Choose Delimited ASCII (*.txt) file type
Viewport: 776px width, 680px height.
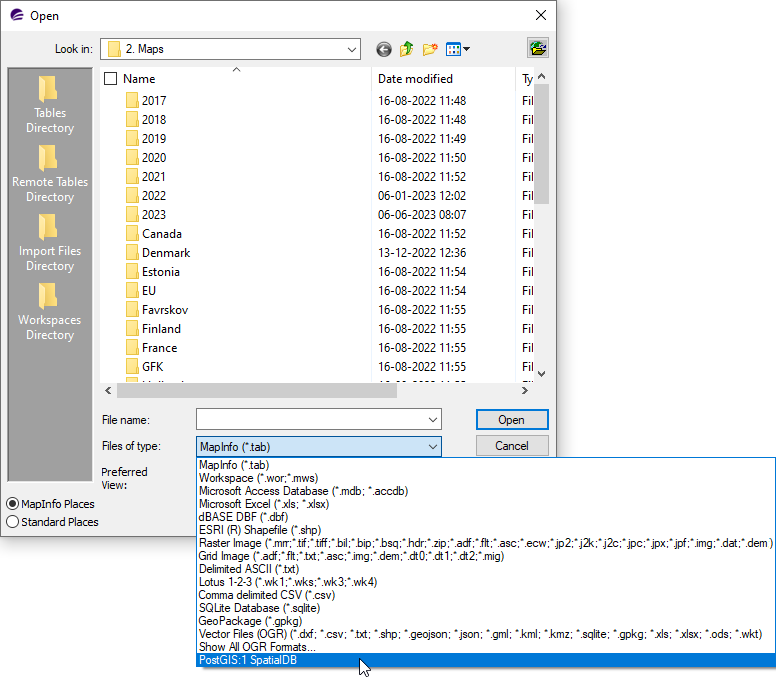click(x=485, y=569)
